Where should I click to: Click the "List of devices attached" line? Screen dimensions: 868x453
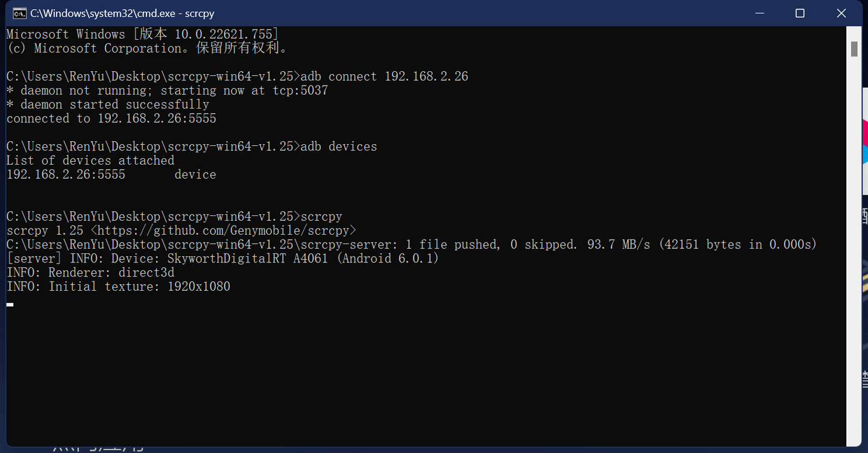(90, 160)
